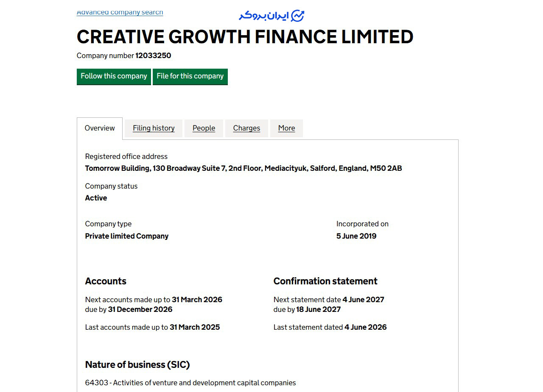Go to the Charges tab
543x392 pixels.
[246, 128]
